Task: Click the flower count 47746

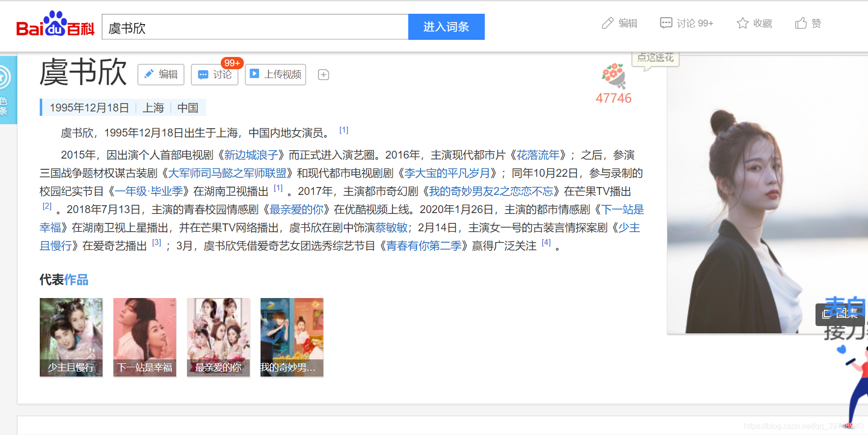Action: tap(613, 98)
